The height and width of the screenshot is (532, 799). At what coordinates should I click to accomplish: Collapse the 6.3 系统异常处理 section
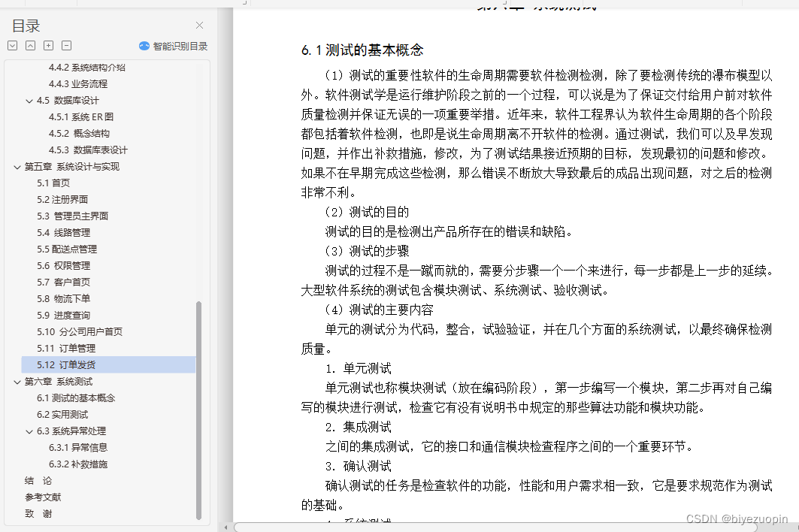click(29, 431)
